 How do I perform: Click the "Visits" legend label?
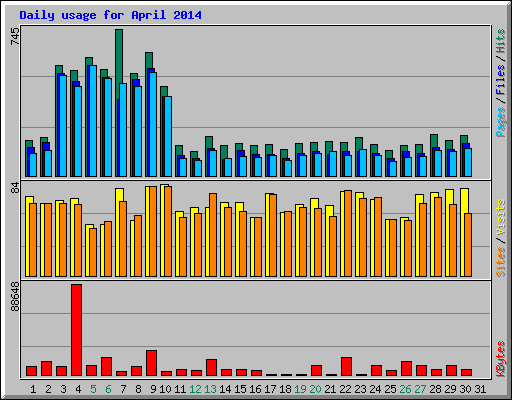point(501,217)
